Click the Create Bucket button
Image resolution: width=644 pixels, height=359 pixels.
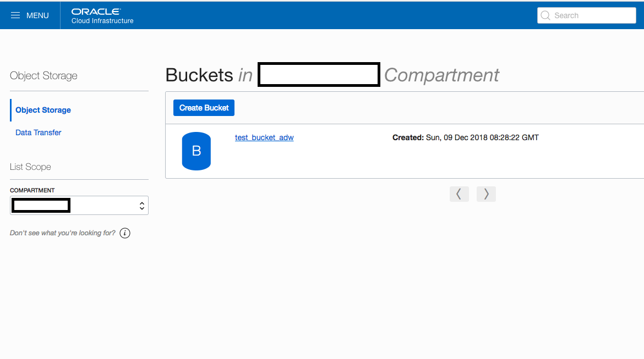(204, 108)
